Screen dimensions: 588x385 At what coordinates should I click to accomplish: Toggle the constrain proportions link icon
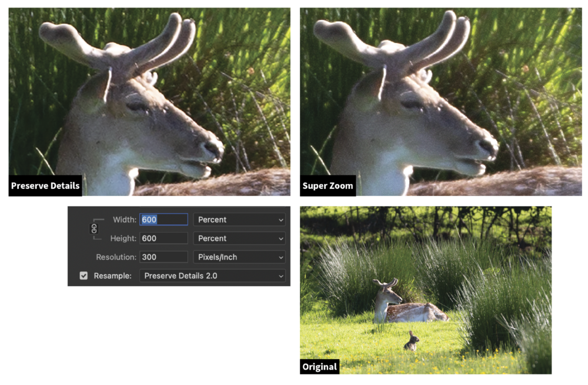[94, 228]
